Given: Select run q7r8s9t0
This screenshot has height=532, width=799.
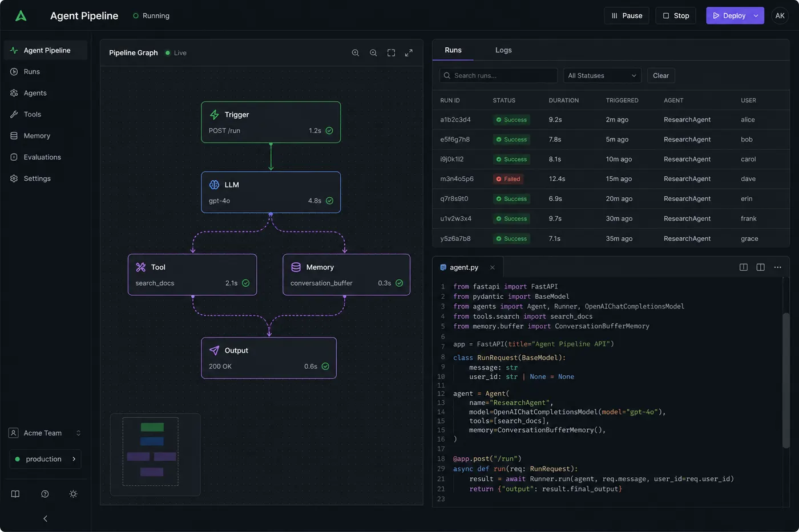Looking at the screenshot, I should click(611, 199).
